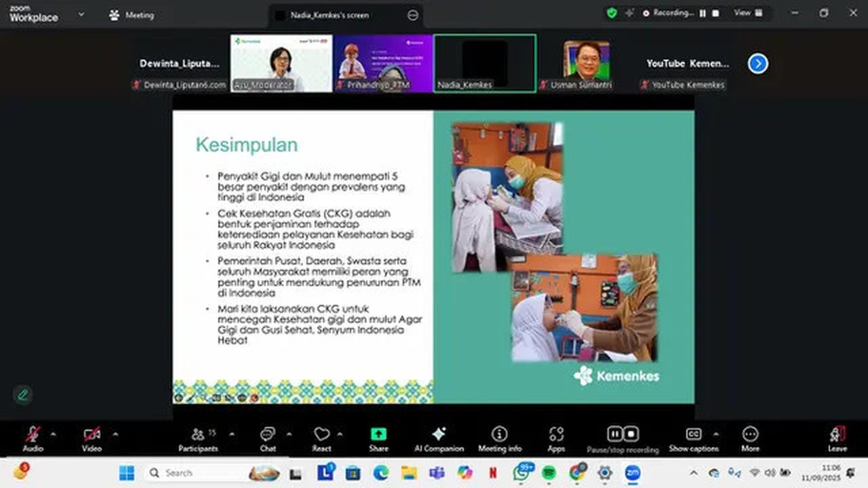Click the Kesimpulan slide heading
Screen dimensions: 868x488
pyautogui.click(x=247, y=145)
